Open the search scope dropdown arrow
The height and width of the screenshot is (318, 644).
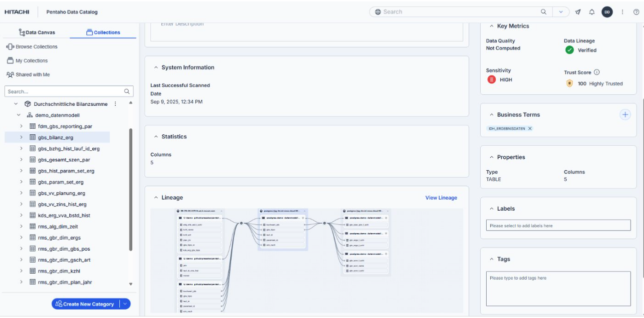click(561, 12)
